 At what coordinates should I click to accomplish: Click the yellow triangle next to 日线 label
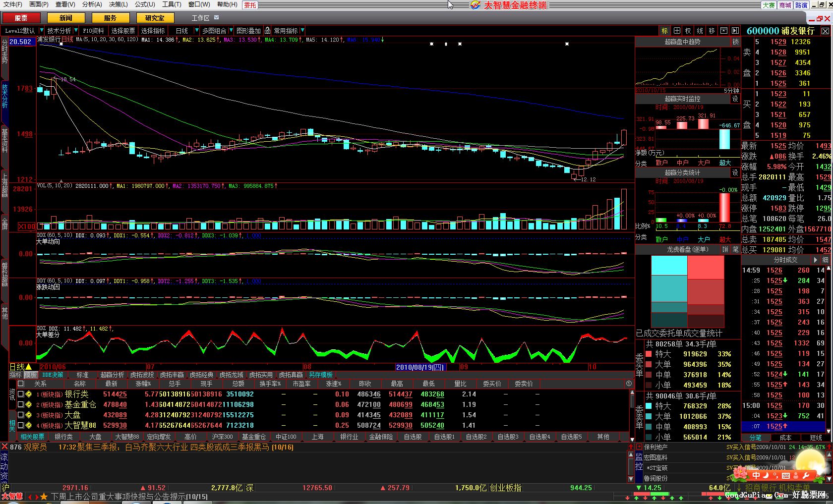[29, 367]
